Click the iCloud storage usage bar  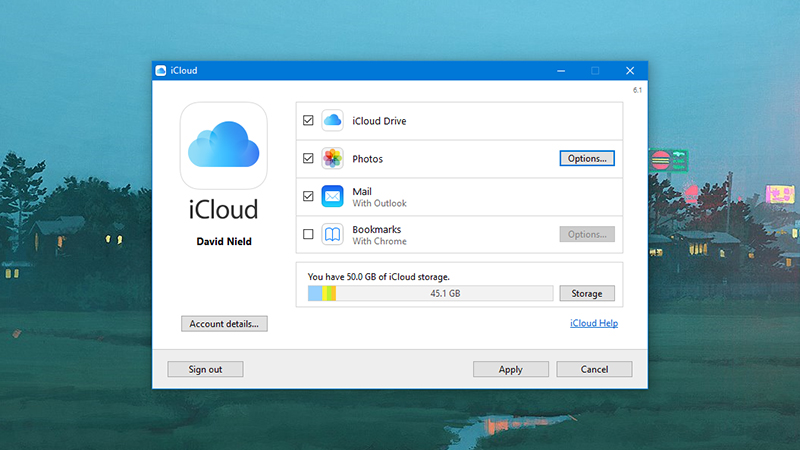(x=430, y=293)
